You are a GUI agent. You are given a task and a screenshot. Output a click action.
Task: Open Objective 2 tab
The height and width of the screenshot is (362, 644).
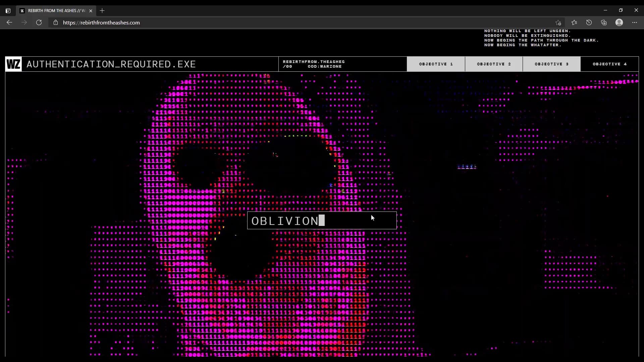click(494, 64)
